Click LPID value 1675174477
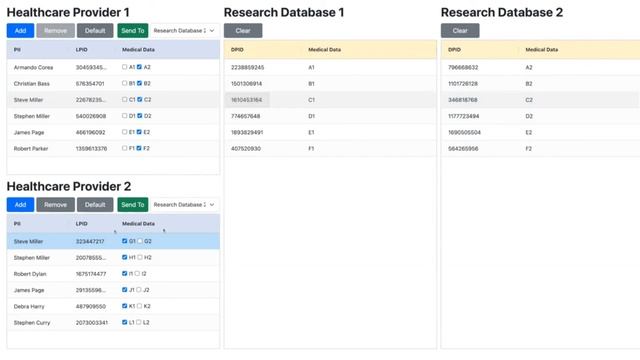This screenshot has height=360, width=640. click(91, 274)
